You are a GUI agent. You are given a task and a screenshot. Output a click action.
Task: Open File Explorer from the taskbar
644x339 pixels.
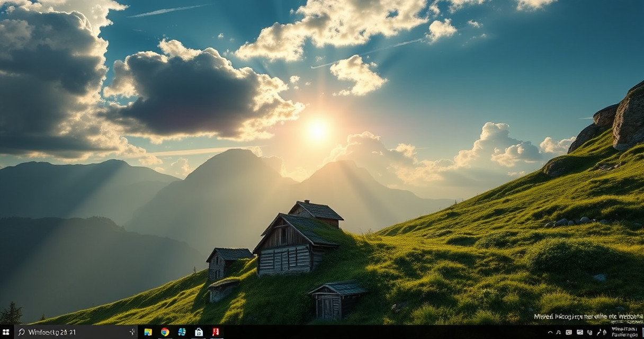click(x=148, y=332)
